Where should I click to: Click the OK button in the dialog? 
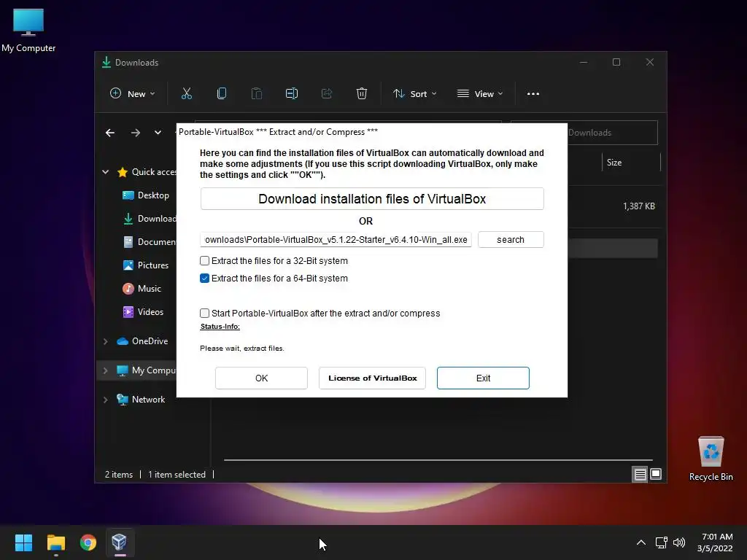tap(261, 378)
